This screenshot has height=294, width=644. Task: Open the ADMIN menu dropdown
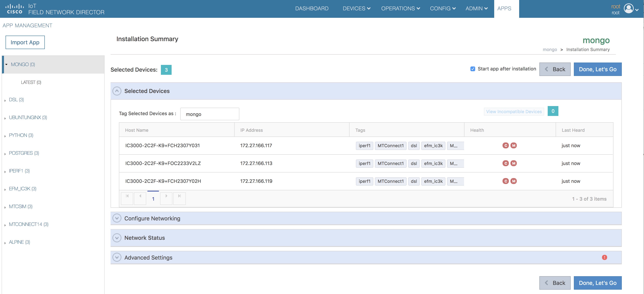click(477, 9)
